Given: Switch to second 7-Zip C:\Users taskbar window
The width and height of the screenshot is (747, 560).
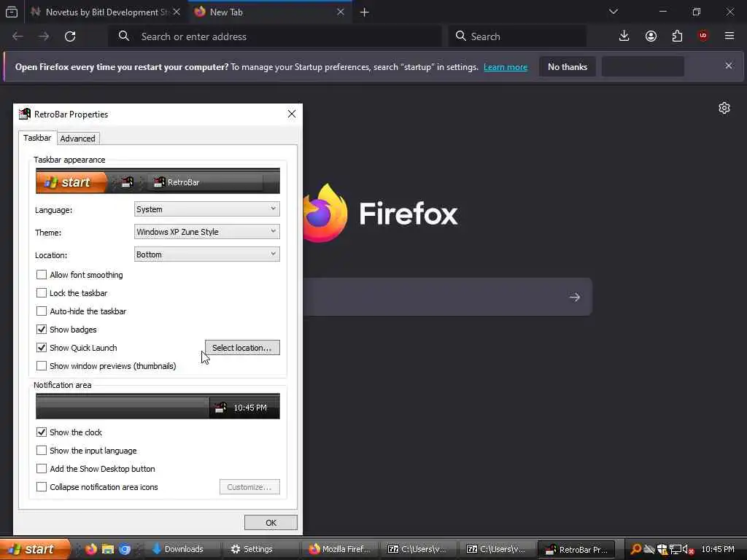Looking at the screenshot, I should click(x=497, y=549).
